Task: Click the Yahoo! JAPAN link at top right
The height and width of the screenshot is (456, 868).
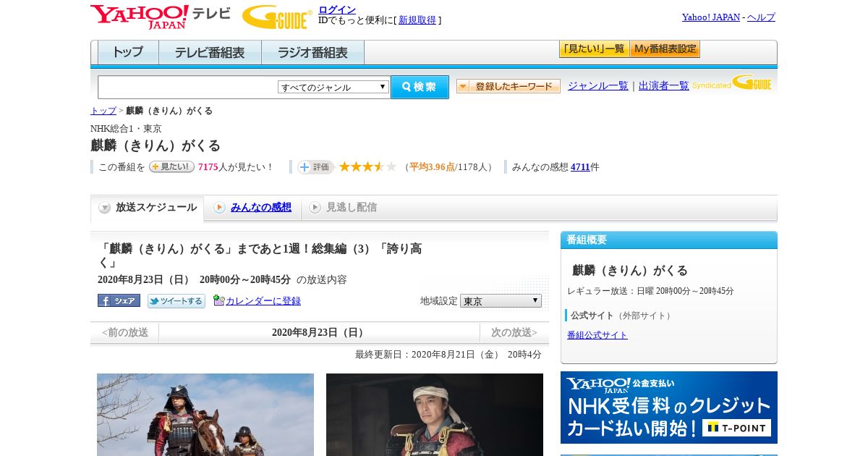Action: click(711, 17)
